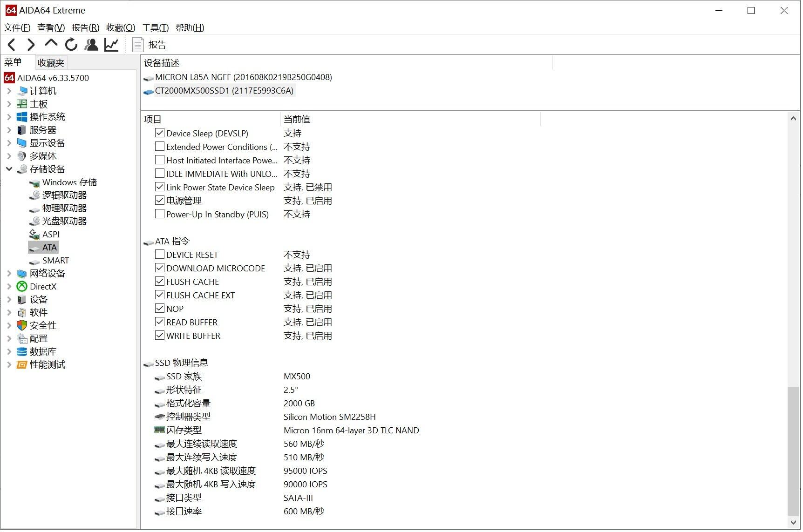Click the Back navigation arrow
This screenshot has width=803, height=532.
tap(12, 45)
